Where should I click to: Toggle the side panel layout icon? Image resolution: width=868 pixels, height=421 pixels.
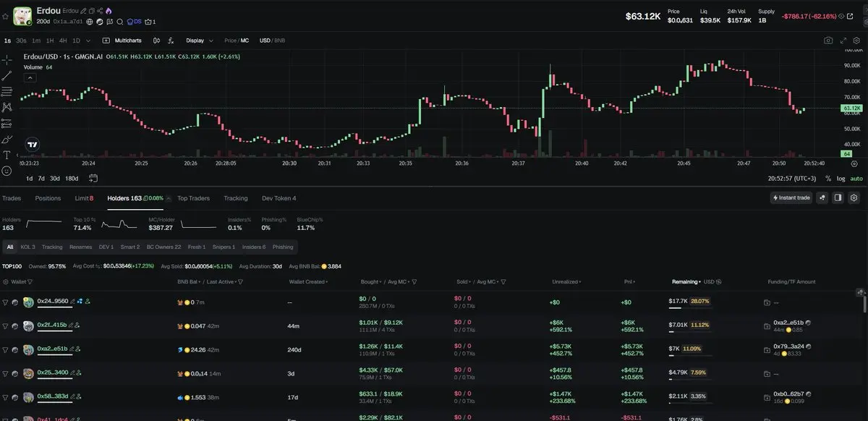(838, 197)
